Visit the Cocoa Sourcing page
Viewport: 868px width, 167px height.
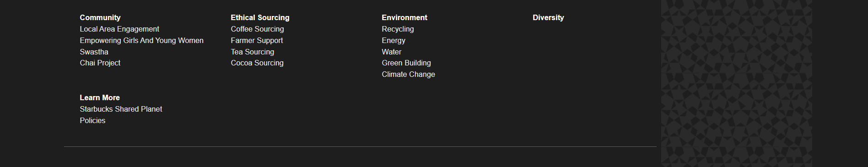(257, 63)
